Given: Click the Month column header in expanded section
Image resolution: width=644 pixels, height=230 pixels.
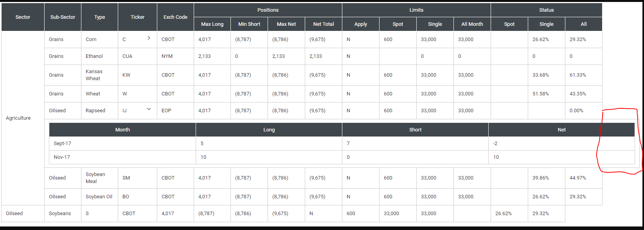Looking at the screenshot, I should pos(122,129).
